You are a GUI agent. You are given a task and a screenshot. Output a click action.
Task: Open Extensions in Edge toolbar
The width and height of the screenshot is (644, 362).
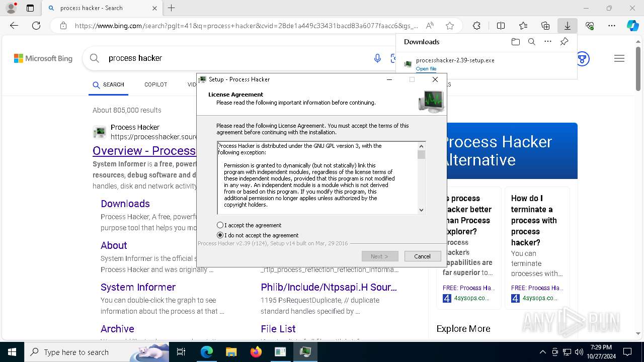click(476, 26)
